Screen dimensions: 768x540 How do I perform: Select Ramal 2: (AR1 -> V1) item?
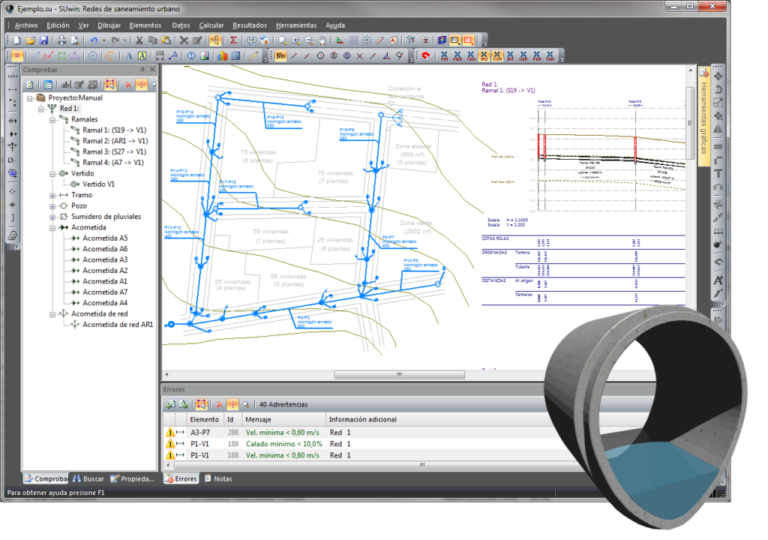tap(115, 141)
